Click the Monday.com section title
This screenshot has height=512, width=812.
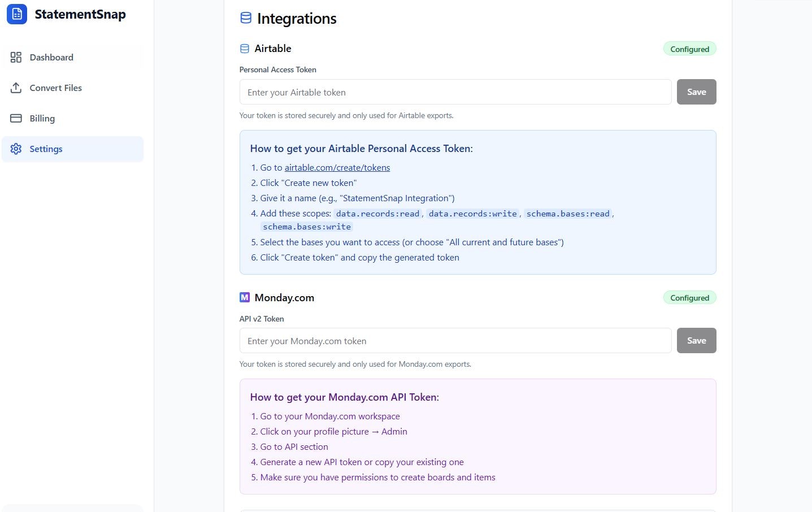point(284,297)
